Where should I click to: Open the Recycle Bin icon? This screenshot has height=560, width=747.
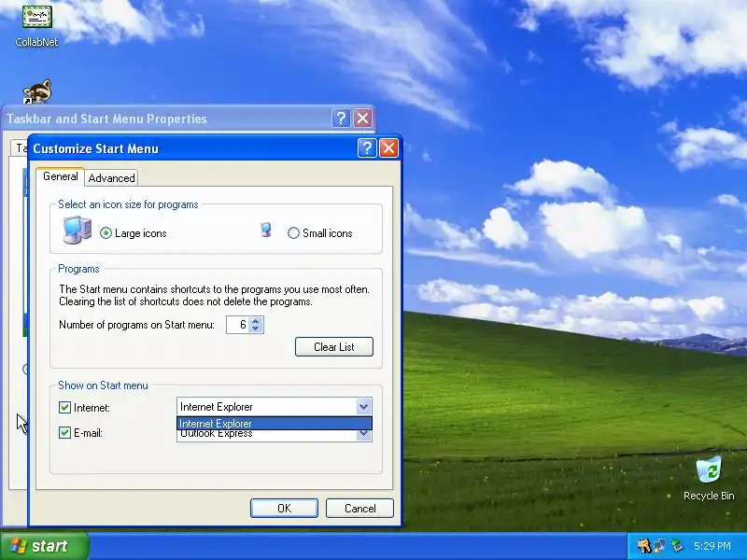coord(709,478)
